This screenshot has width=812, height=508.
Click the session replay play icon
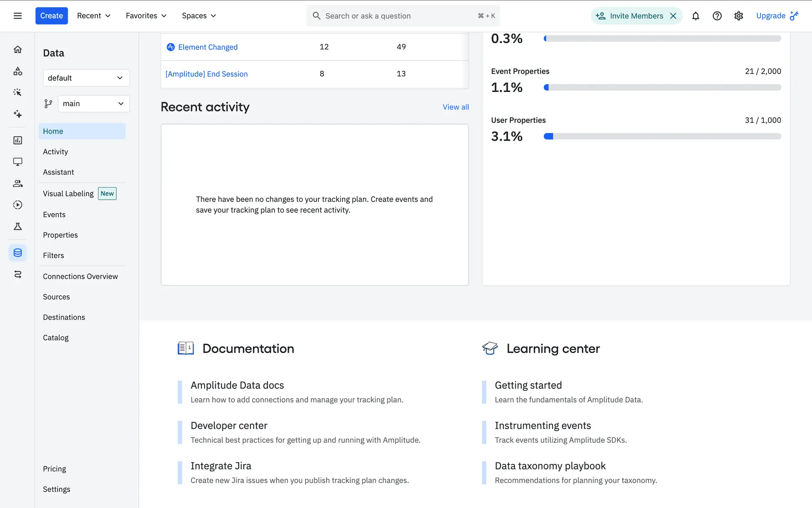tap(17, 205)
